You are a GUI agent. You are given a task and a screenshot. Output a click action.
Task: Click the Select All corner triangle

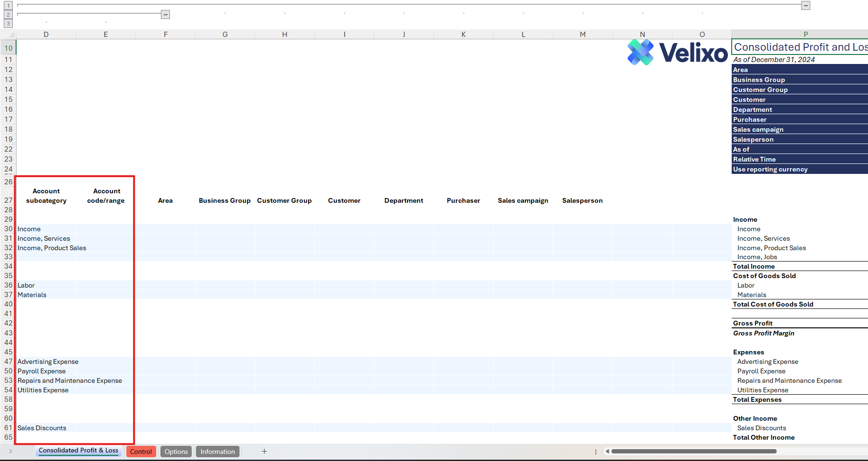pos(11,35)
